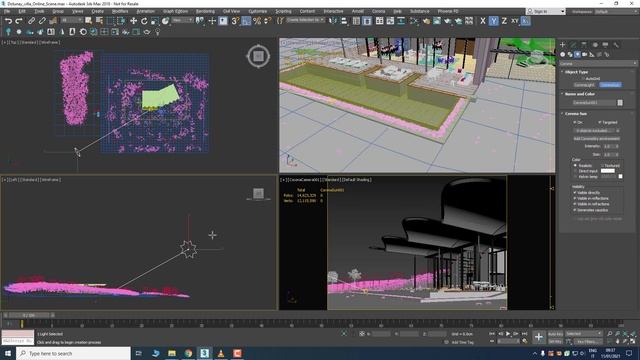The width and height of the screenshot is (640, 360).
Task: Click Add CoronaSky environment button
Action: pos(596,139)
